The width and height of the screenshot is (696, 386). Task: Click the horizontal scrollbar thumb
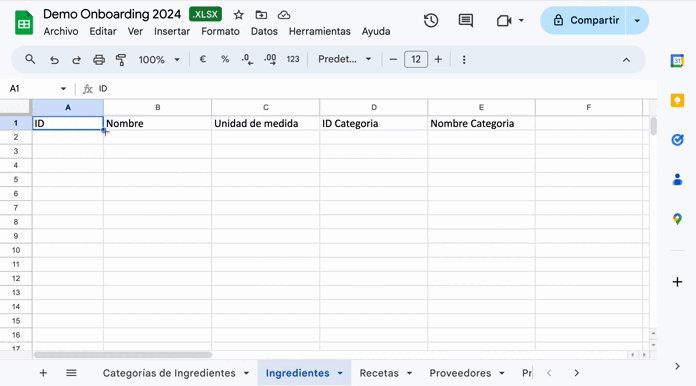pos(123,355)
